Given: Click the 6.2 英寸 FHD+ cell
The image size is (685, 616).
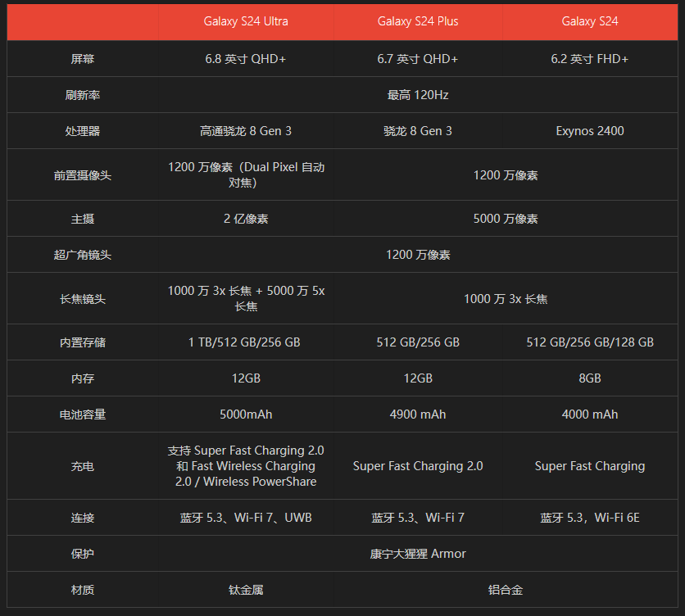Looking at the screenshot, I should pos(590,59).
